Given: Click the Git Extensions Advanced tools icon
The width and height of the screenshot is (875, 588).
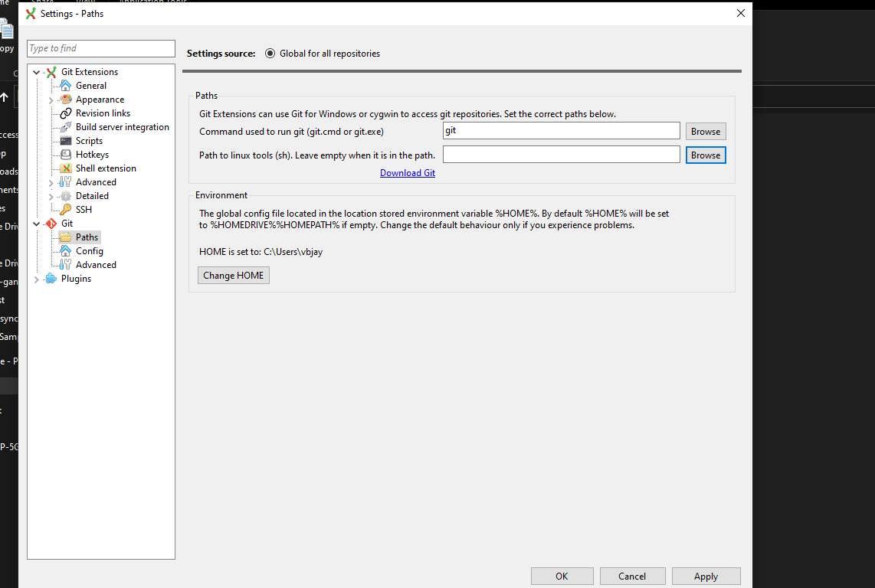Looking at the screenshot, I should 66,182.
